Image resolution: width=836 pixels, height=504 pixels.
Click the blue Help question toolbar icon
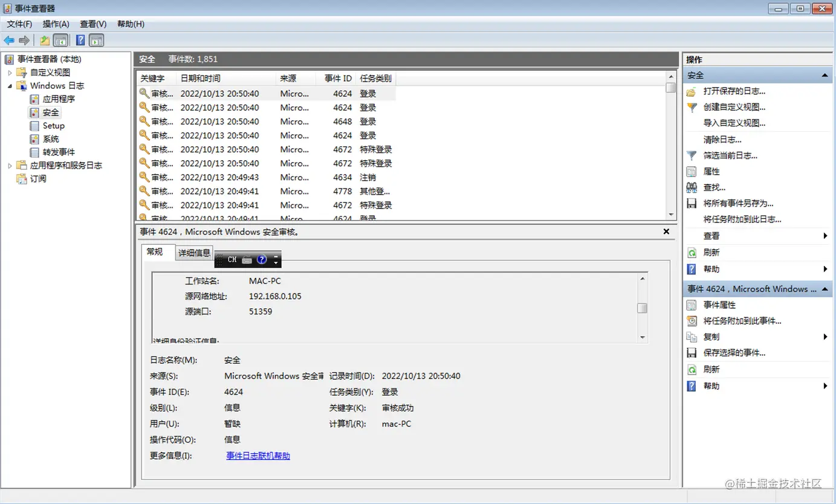tap(80, 40)
